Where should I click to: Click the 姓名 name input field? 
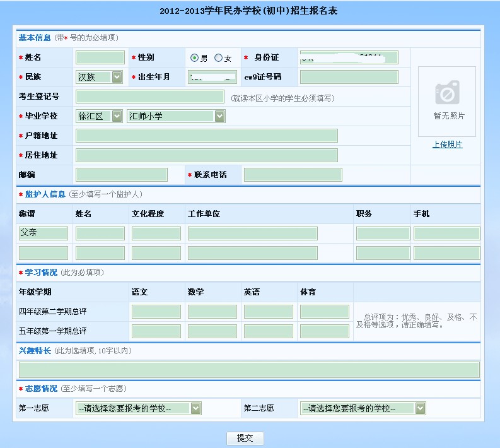tap(100, 57)
